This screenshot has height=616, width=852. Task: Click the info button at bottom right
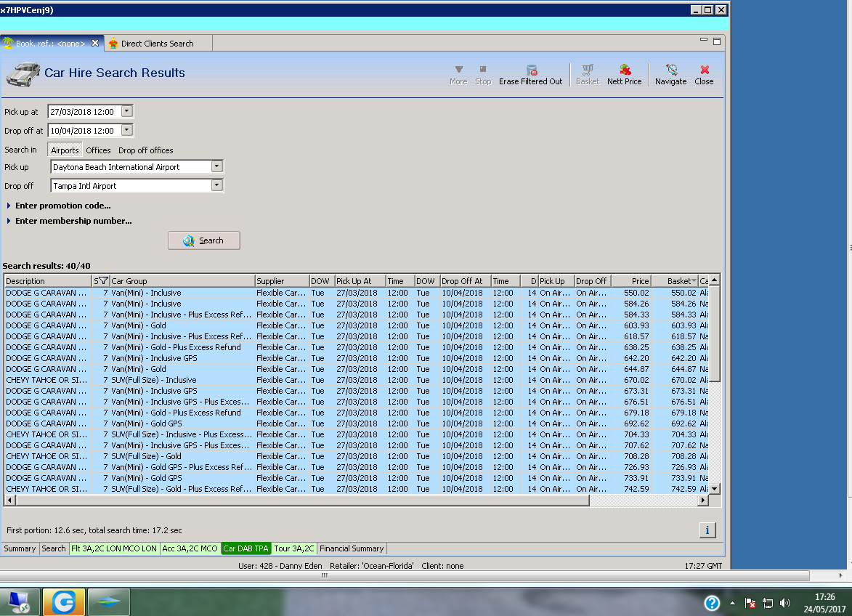click(707, 530)
